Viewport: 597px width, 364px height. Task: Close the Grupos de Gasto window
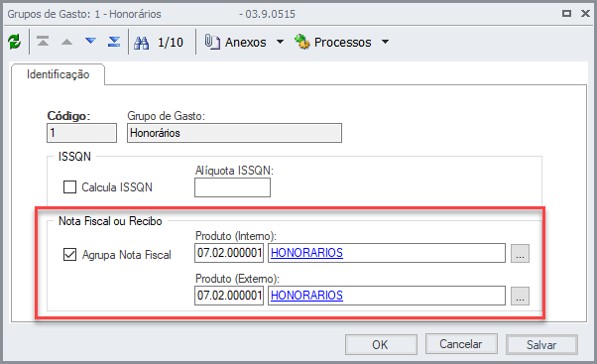[x=585, y=14]
